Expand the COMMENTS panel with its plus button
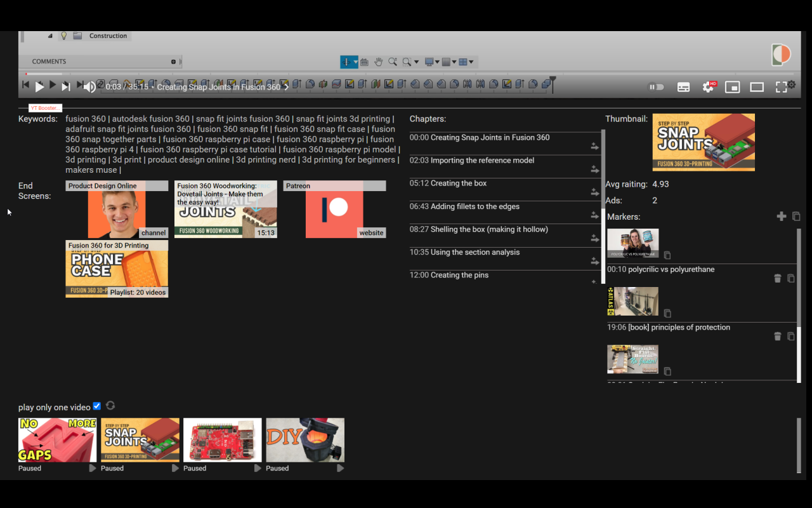812x508 pixels. click(x=173, y=62)
